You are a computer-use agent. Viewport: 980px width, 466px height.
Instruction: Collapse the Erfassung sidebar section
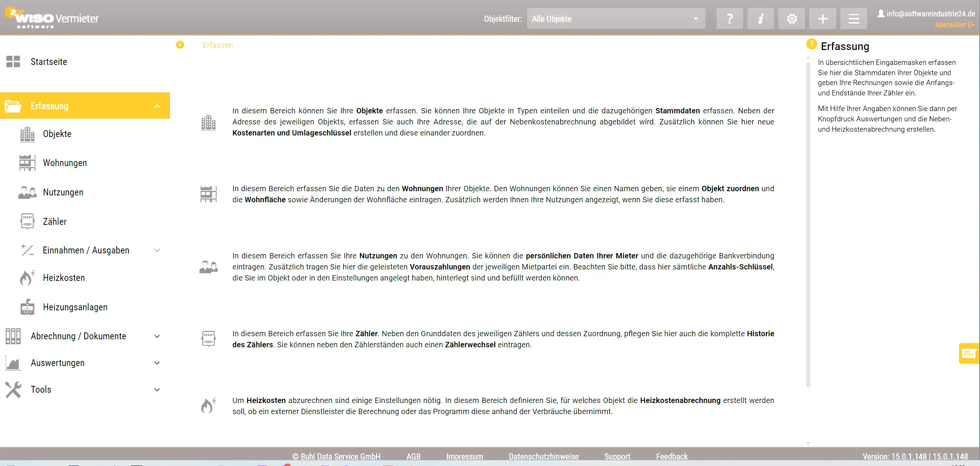pyautogui.click(x=157, y=106)
